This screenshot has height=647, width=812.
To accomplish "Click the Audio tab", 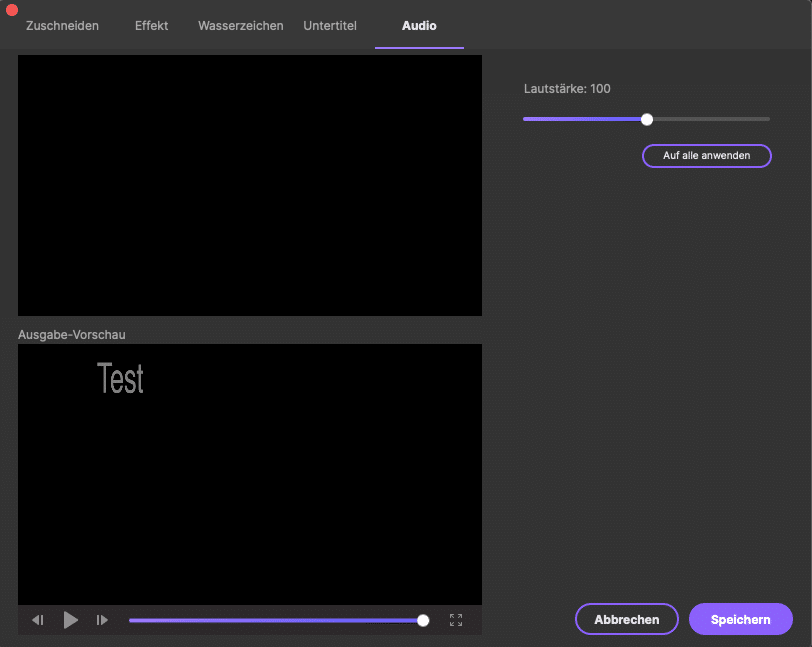I will coord(419,26).
